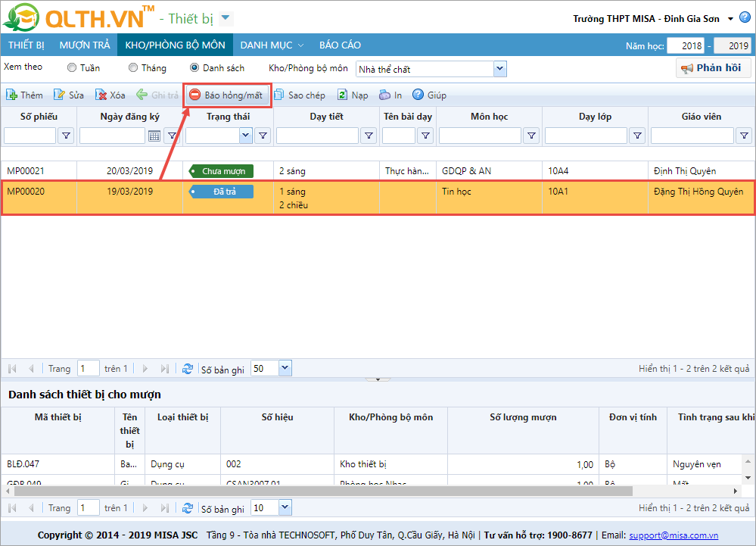Open the school account dropdown arrow

click(x=730, y=19)
